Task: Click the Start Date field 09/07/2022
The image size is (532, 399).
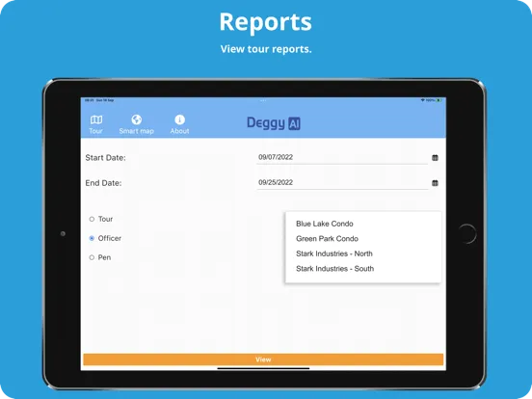Action: (342, 157)
